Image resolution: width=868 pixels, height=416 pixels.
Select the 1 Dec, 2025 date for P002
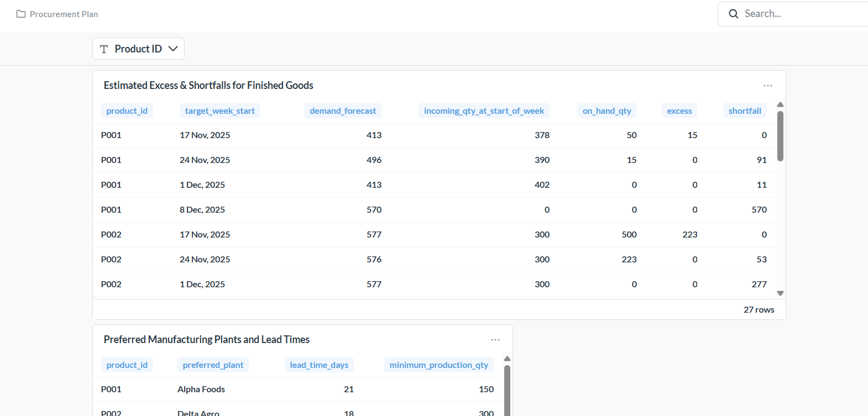(202, 285)
